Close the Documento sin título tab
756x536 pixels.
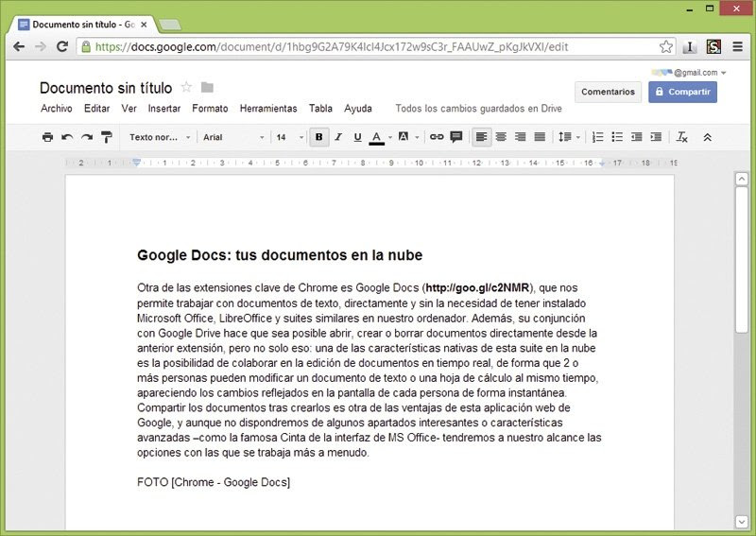[x=144, y=25]
